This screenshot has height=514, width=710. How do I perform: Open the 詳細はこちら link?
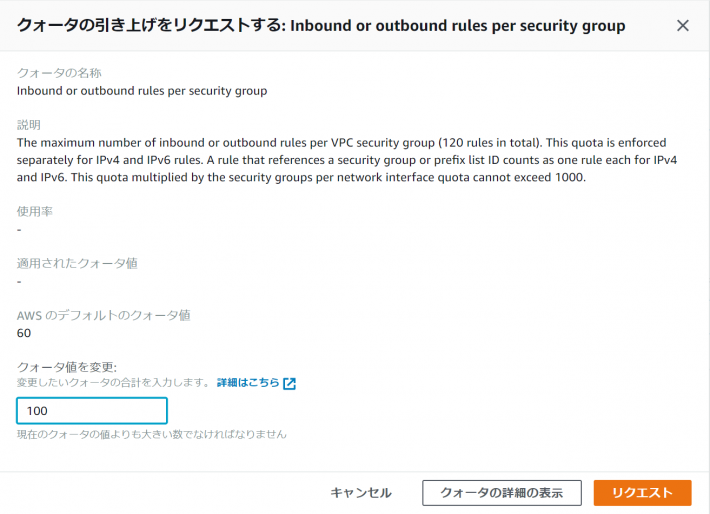click(x=248, y=383)
